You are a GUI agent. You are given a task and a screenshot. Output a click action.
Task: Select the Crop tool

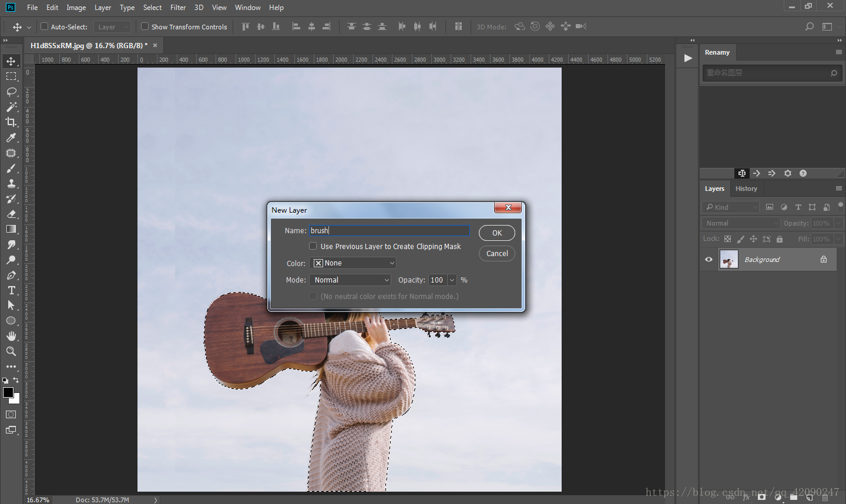pyautogui.click(x=11, y=122)
